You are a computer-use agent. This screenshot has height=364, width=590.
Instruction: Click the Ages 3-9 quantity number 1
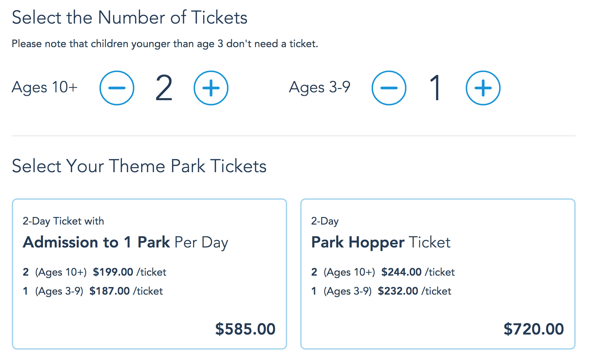(436, 88)
